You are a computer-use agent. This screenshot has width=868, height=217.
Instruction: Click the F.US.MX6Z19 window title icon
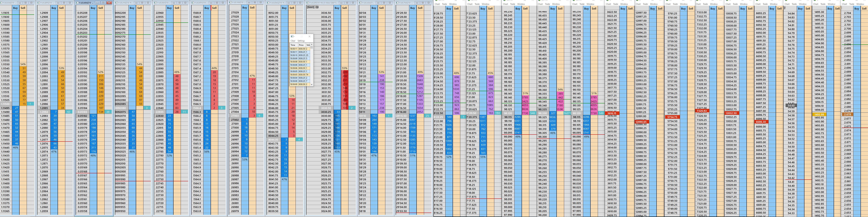coord(77,3)
